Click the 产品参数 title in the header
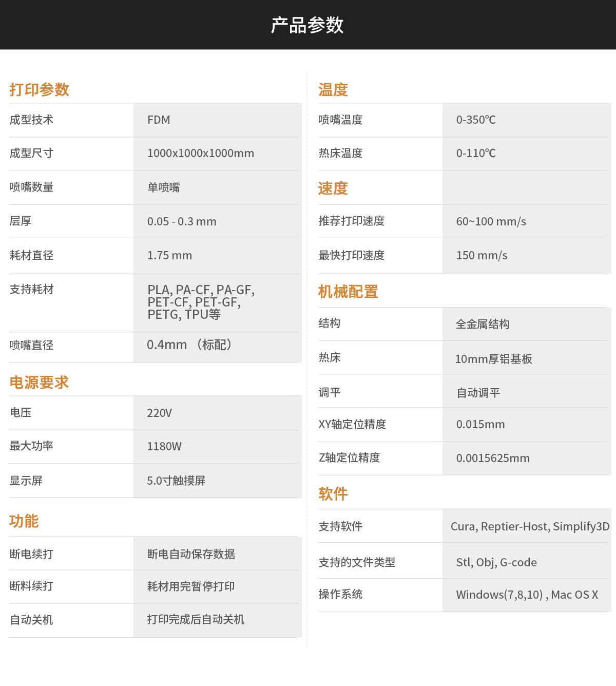Viewport: 616px width, 686px height. pyautogui.click(x=307, y=25)
